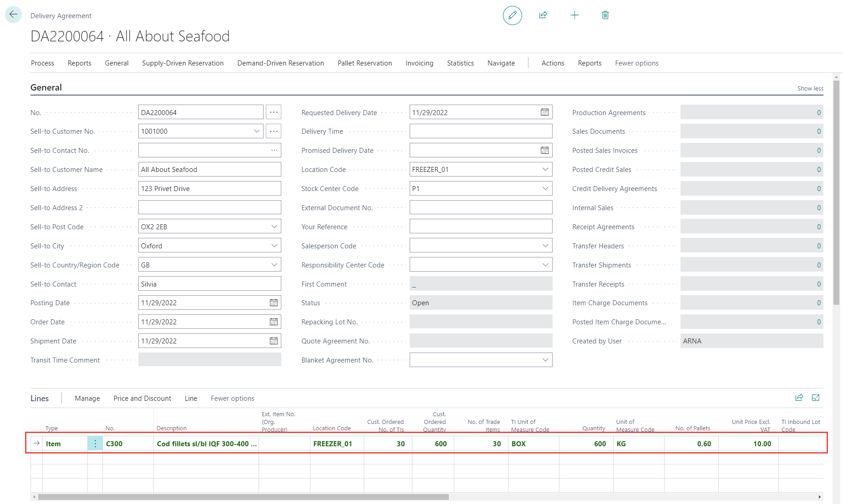Click the edit pencil icon
Screen dimensions: 843x504
point(512,15)
